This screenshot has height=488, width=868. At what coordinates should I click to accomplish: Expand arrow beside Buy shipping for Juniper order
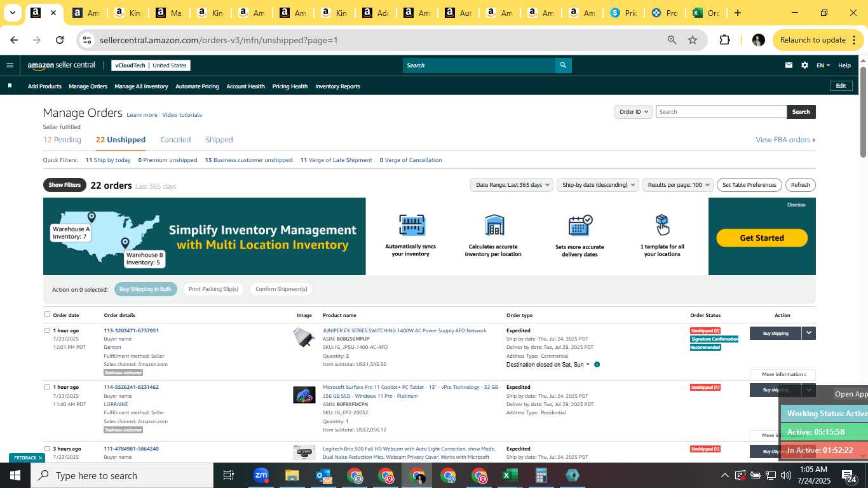pyautogui.click(x=808, y=333)
